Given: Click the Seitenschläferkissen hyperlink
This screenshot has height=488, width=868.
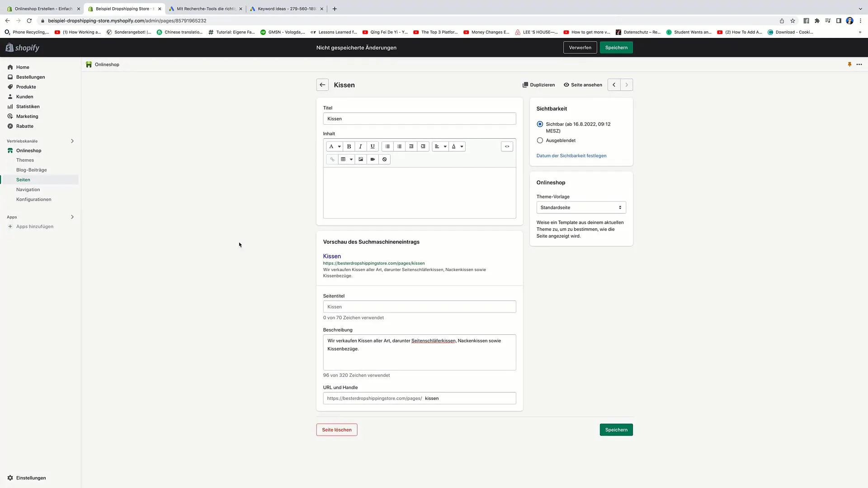Looking at the screenshot, I should [x=434, y=340].
